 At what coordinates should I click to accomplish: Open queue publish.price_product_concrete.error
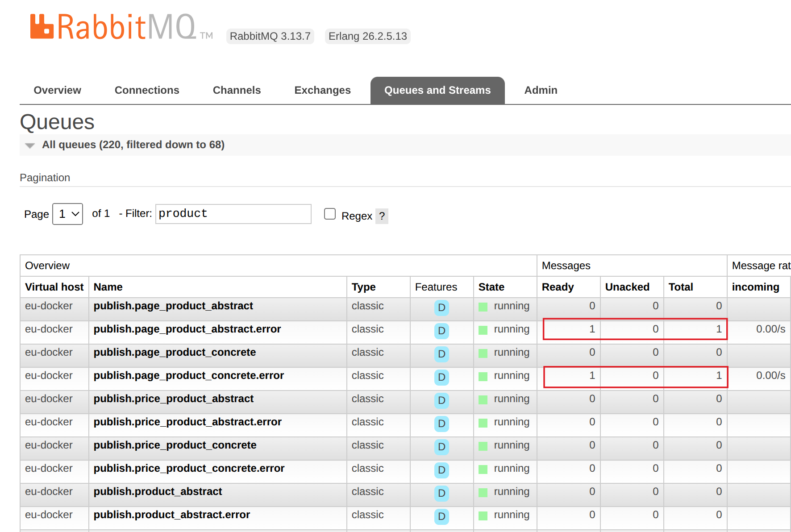click(x=189, y=468)
